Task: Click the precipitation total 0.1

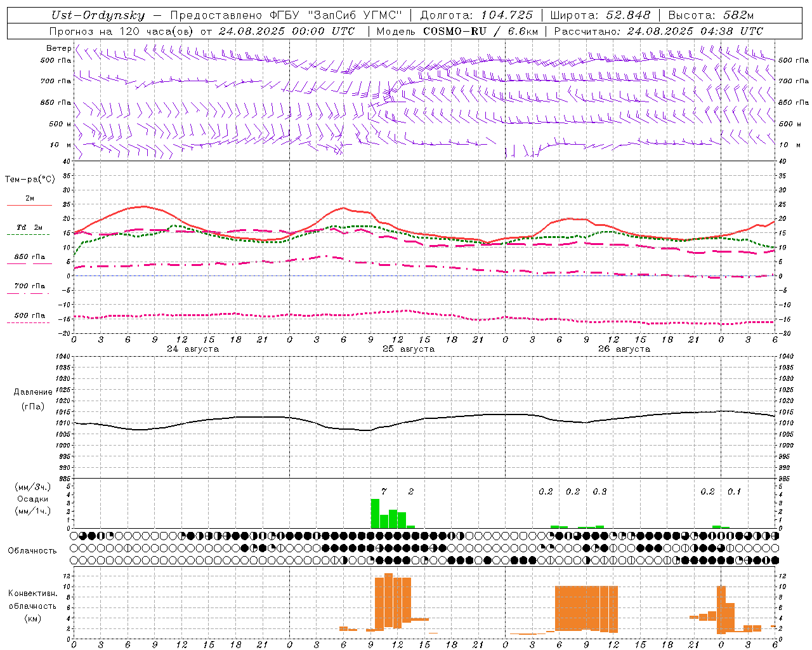Action: [734, 491]
